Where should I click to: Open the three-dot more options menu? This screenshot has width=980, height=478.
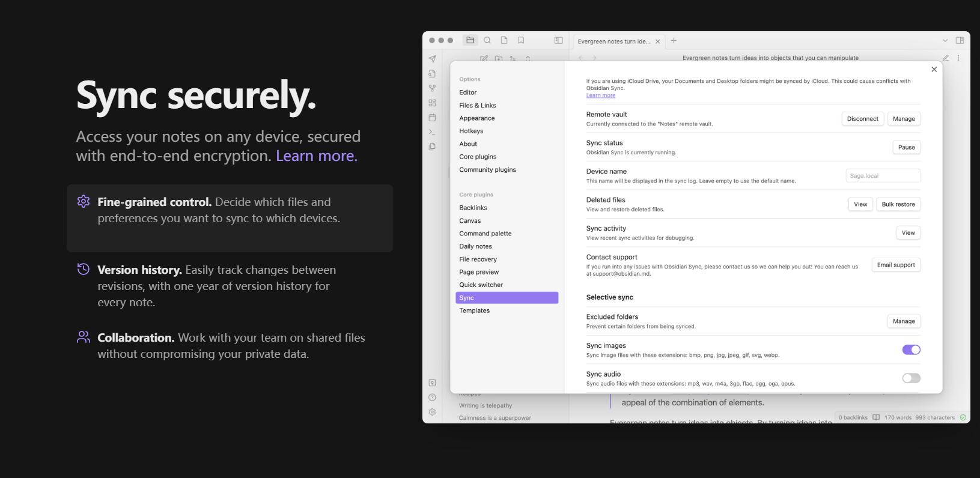958,58
